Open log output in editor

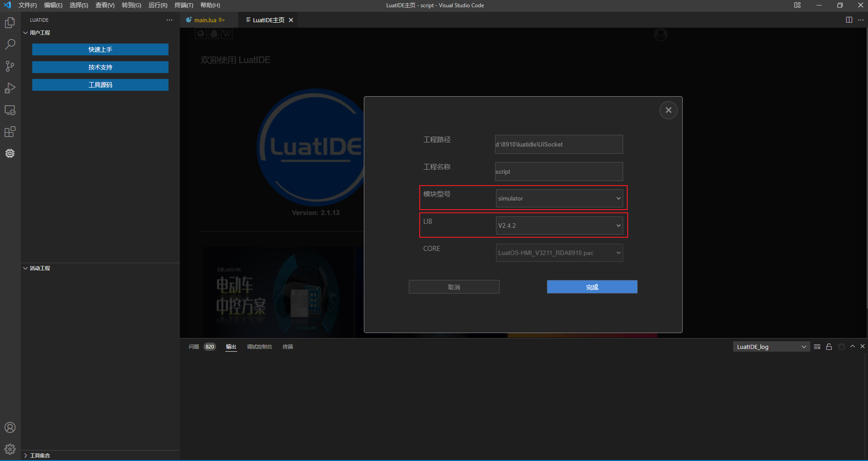pos(841,347)
